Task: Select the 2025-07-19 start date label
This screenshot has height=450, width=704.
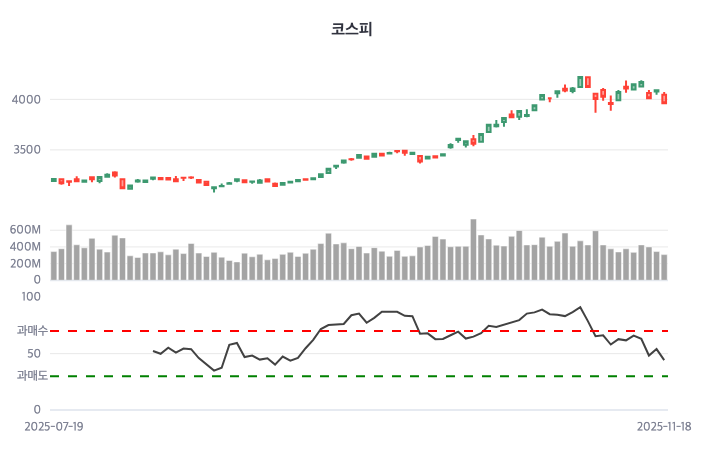Action: click(53, 426)
